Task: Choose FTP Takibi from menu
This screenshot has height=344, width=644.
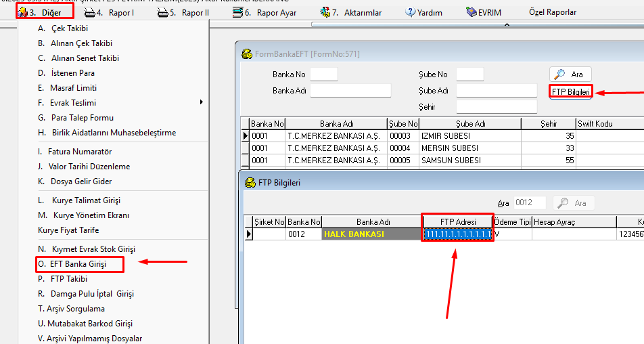Action: (68, 279)
